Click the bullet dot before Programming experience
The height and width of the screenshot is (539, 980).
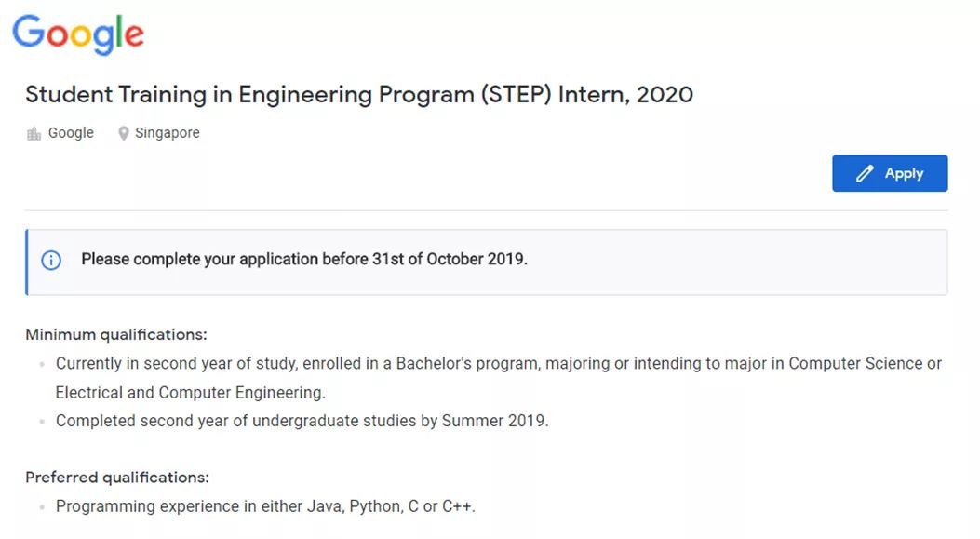(42, 506)
